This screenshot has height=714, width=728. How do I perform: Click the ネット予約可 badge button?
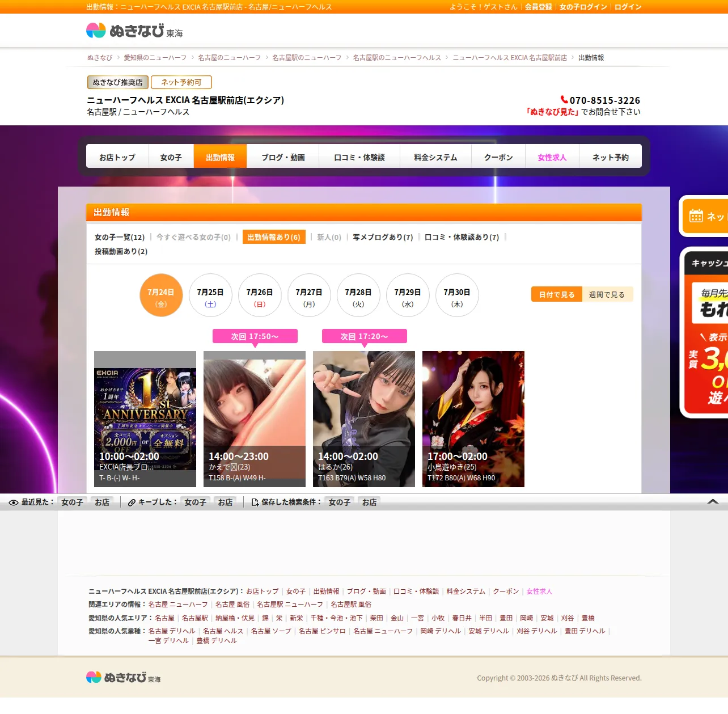181,82
